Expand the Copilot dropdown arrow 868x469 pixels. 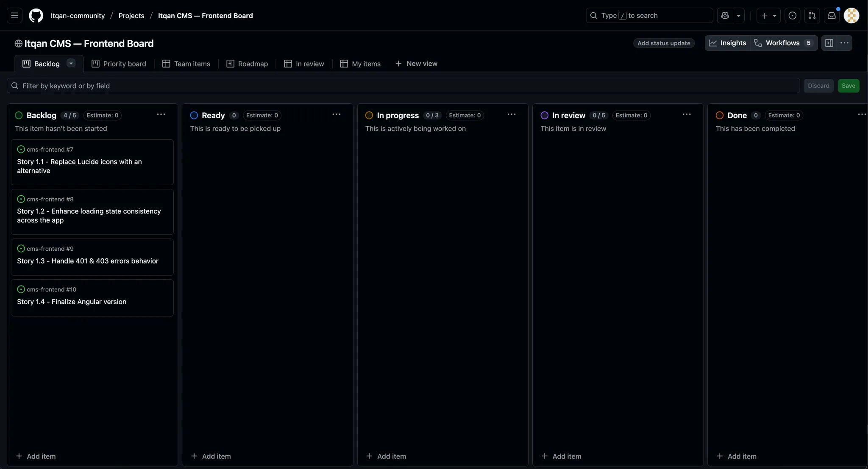click(738, 16)
